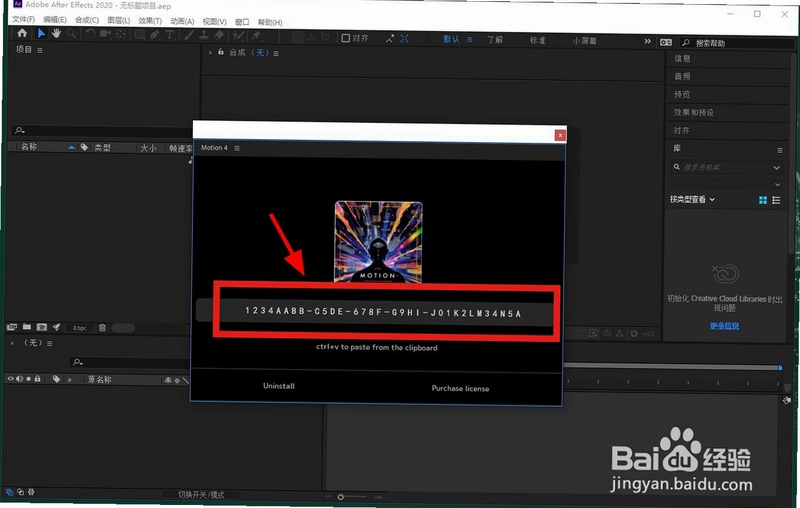The image size is (800, 508).
Task: Click Purchase license in Motion 4 dialog
Action: point(460,389)
